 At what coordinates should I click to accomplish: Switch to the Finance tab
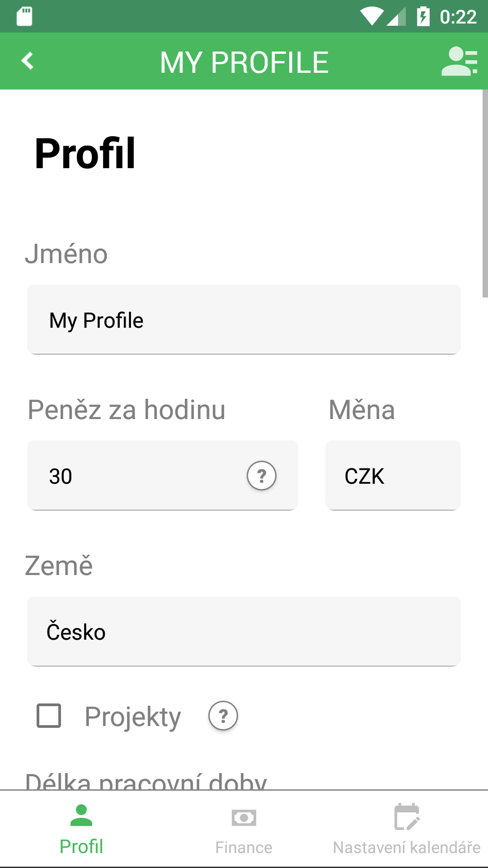244,847
